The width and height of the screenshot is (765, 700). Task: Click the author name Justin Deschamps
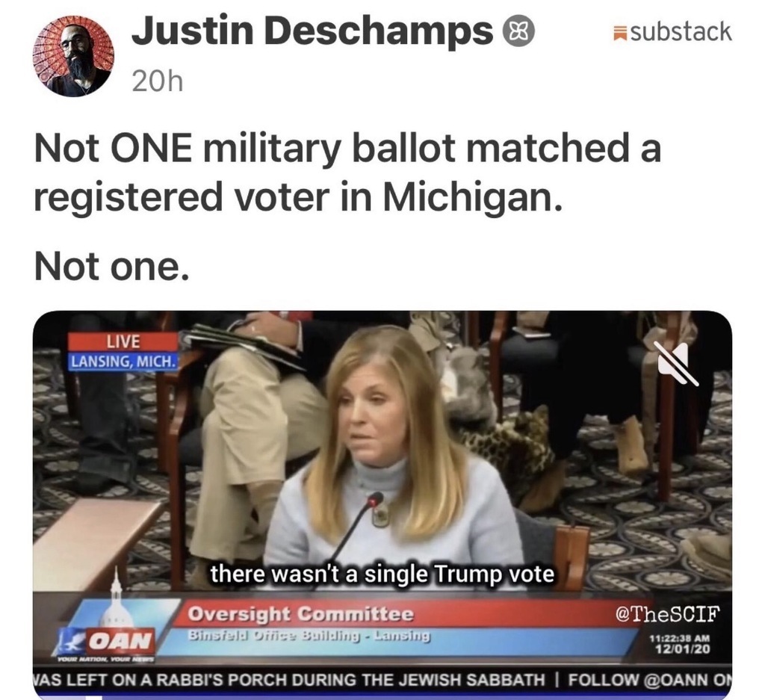(312, 31)
